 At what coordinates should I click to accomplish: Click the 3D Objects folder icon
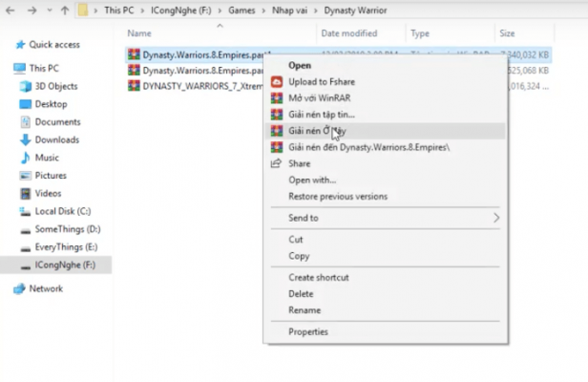[x=28, y=87]
